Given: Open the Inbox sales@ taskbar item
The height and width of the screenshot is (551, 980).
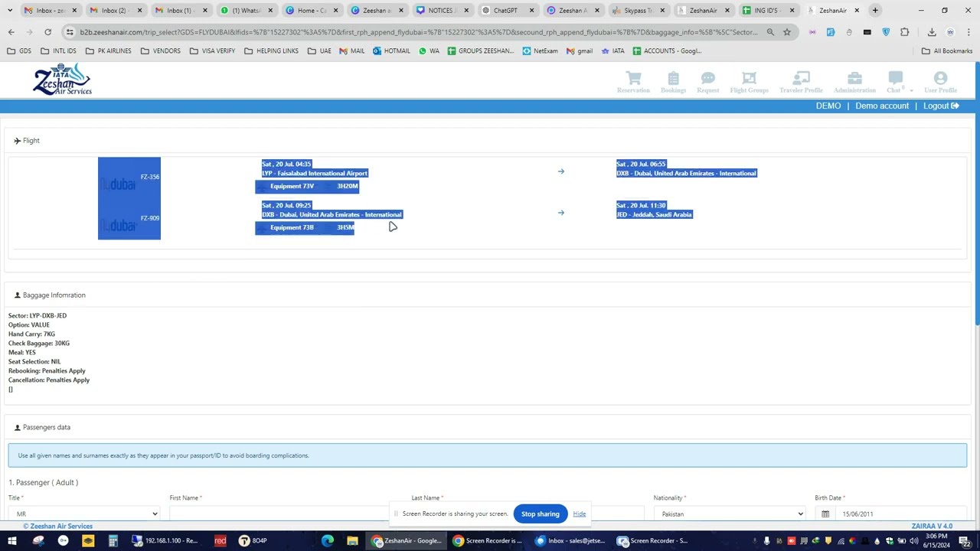Looking at the screenshot, I should point(570,541).
